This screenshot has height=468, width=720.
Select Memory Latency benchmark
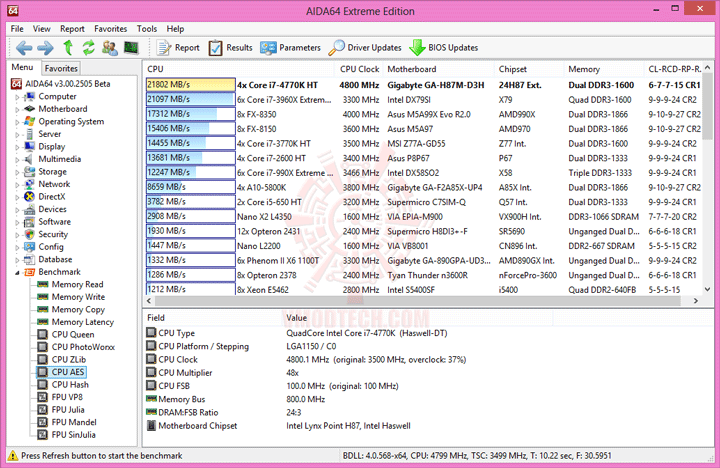pyautogui.click(x=83, y=322)
